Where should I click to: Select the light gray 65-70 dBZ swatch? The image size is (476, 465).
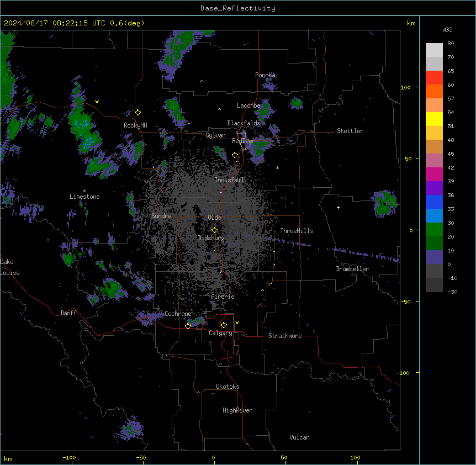pos(434,64)
